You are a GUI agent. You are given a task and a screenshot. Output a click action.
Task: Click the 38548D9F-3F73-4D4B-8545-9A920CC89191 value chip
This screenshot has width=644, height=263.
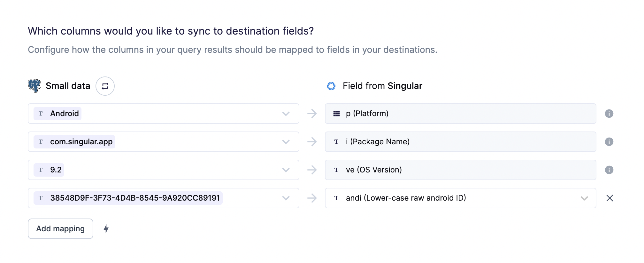(128, 198)
